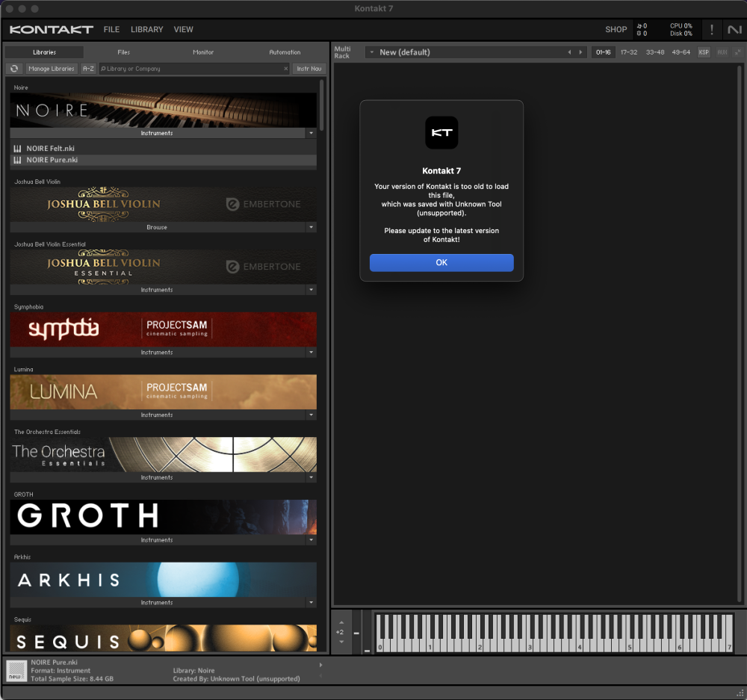Go to previous multi with left arrow
The height and width of the screenshot is (700, 747).
tap(569, 52)
